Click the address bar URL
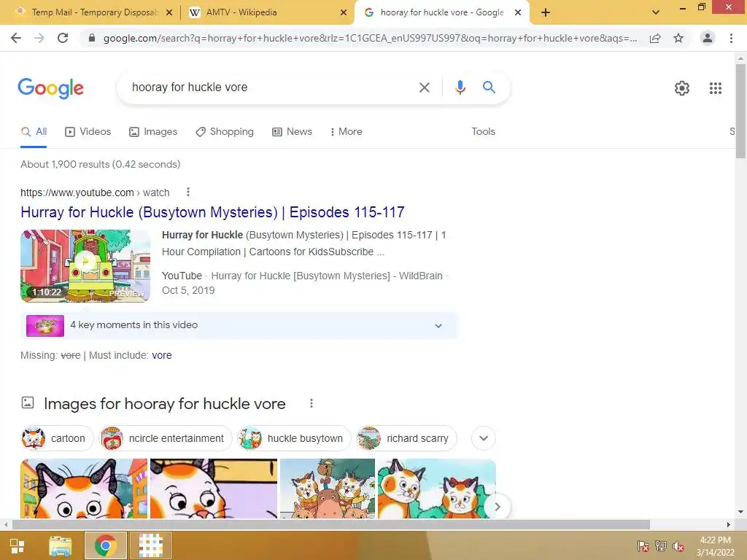This screenshot has width=747, height=560. 370,38
